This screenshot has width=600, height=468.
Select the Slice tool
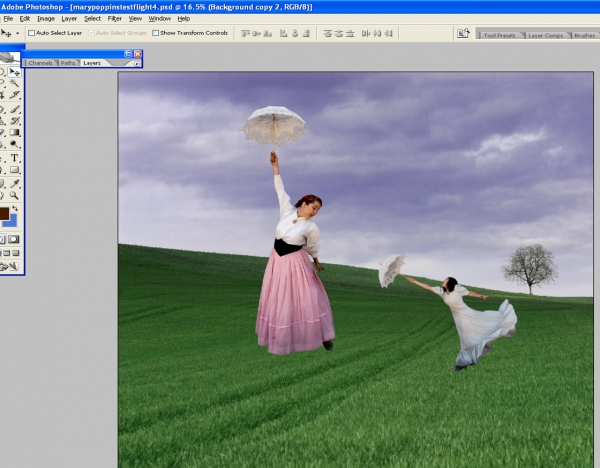click(15, 95)
